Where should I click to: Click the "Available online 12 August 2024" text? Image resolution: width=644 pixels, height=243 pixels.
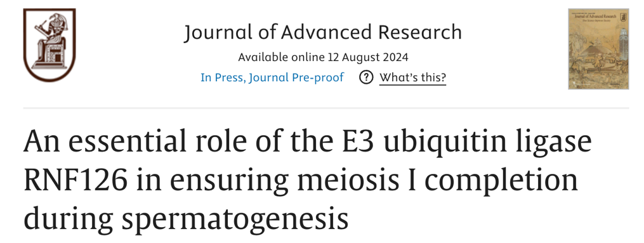tap(323, 57)
